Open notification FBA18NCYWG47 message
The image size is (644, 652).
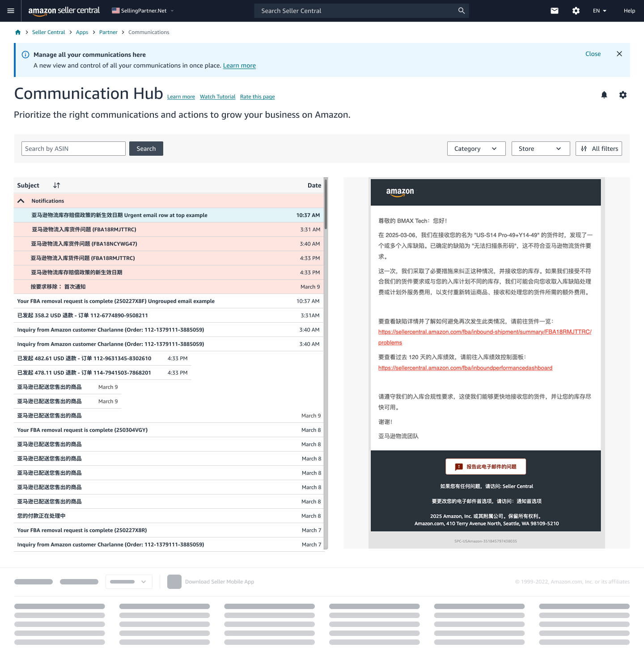[x=169, y=244]
